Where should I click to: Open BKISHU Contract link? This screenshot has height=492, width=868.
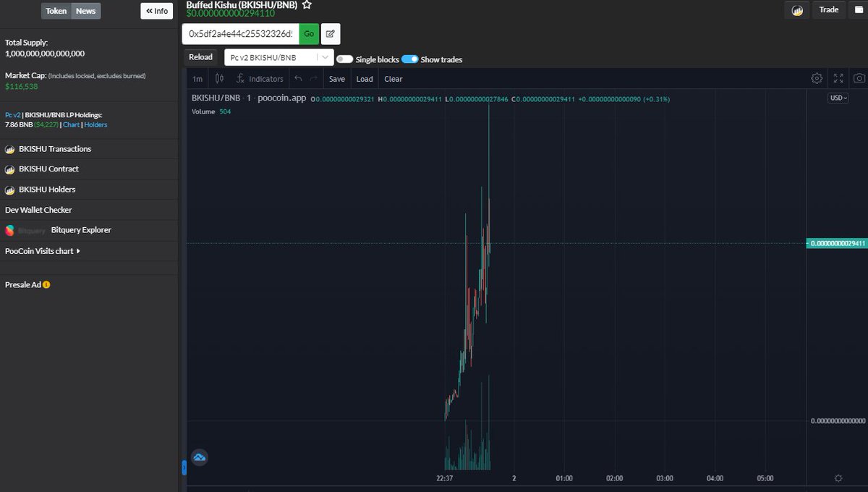click(48, 169)
